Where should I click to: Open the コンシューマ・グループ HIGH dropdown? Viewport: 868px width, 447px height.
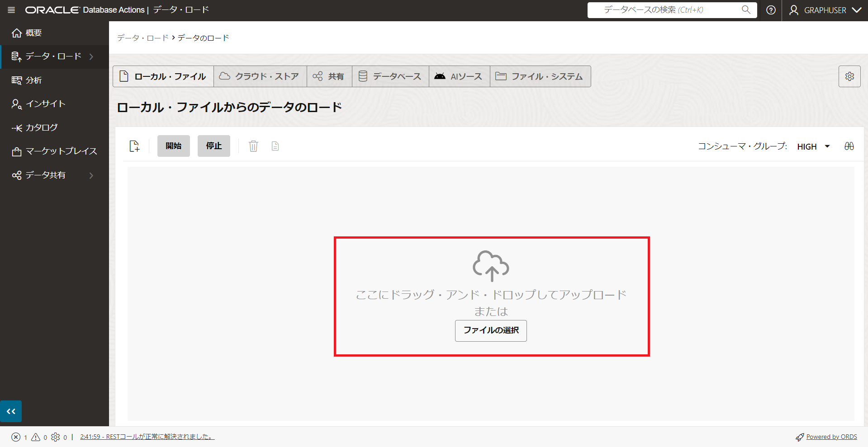point(813,146)
